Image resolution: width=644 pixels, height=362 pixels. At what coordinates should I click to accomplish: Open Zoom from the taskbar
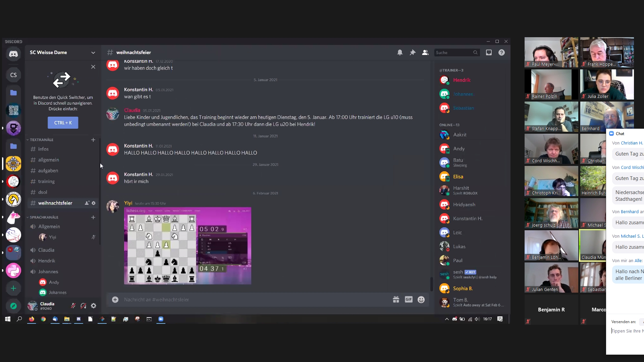tap(161, 319)
